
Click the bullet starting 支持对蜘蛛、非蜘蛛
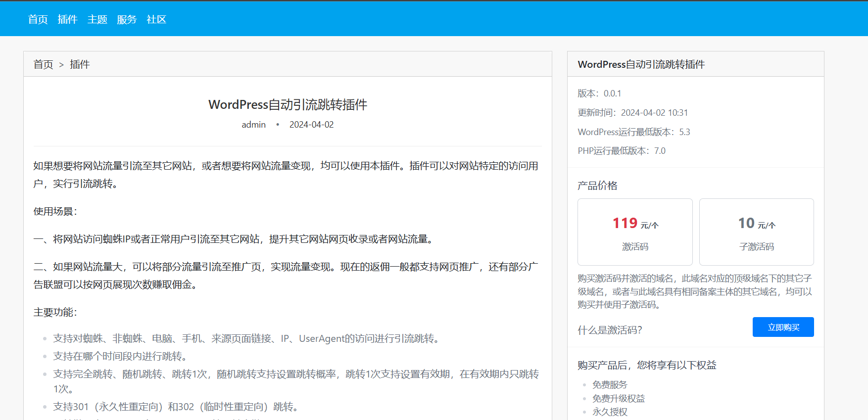[247, 338]
